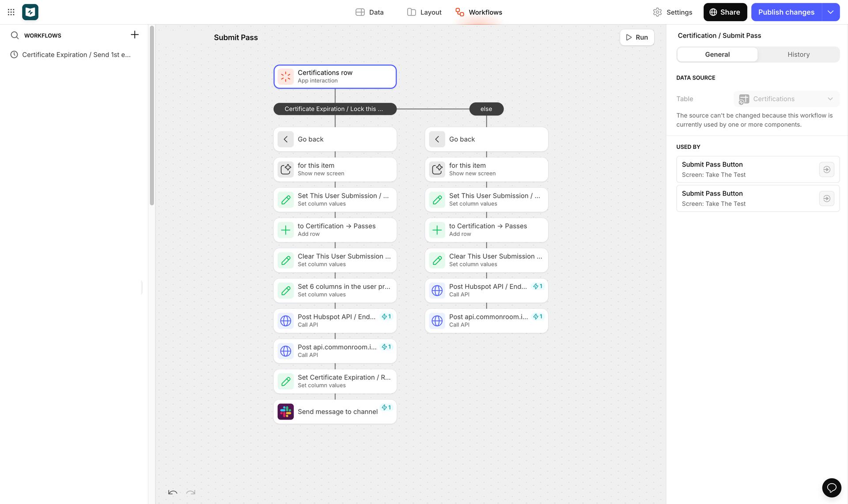
Task: Add a new workflow with the plus button
Action: pos(134,34)
